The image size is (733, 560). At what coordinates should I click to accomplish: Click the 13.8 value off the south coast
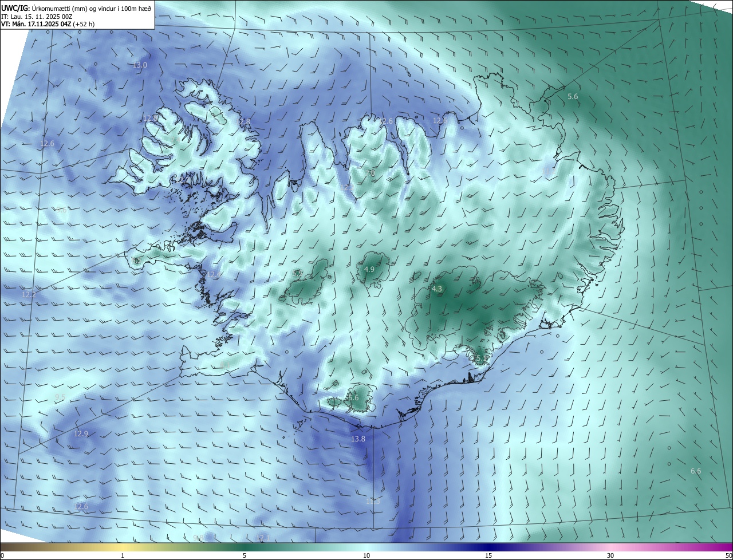(357, 439)
